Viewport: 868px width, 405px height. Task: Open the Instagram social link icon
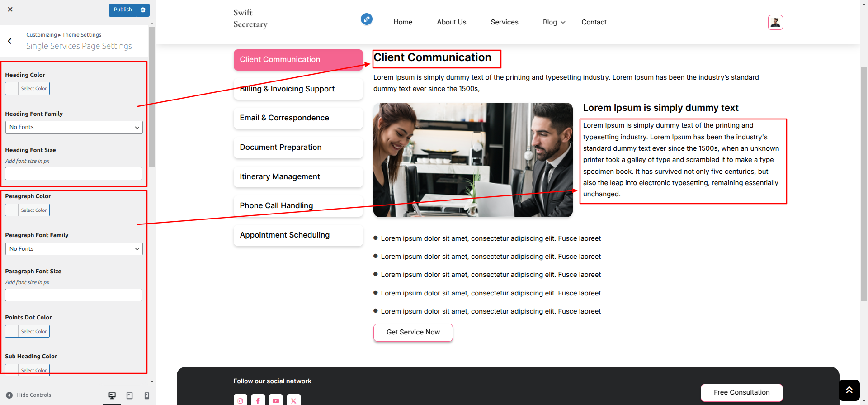240,400
